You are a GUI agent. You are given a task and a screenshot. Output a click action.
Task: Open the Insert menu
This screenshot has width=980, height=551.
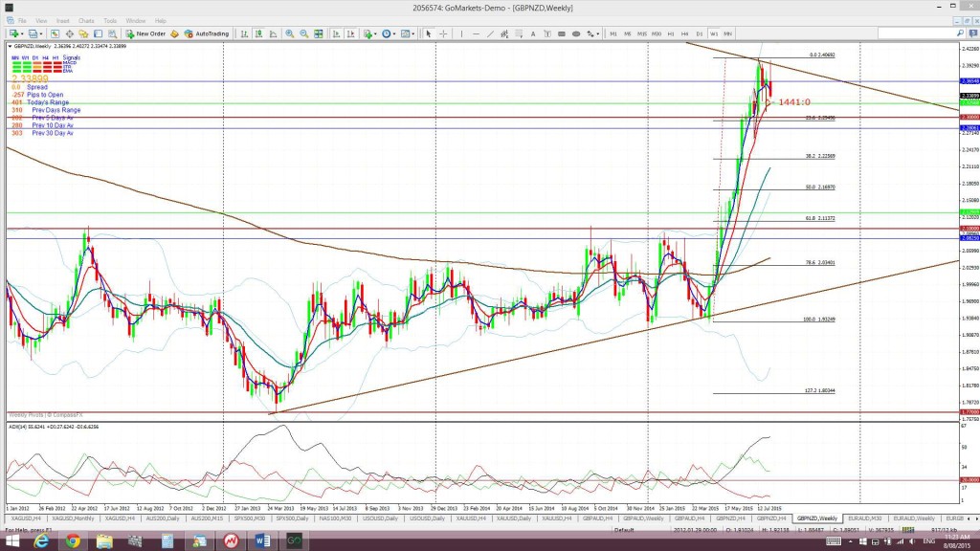pos(63,21)
